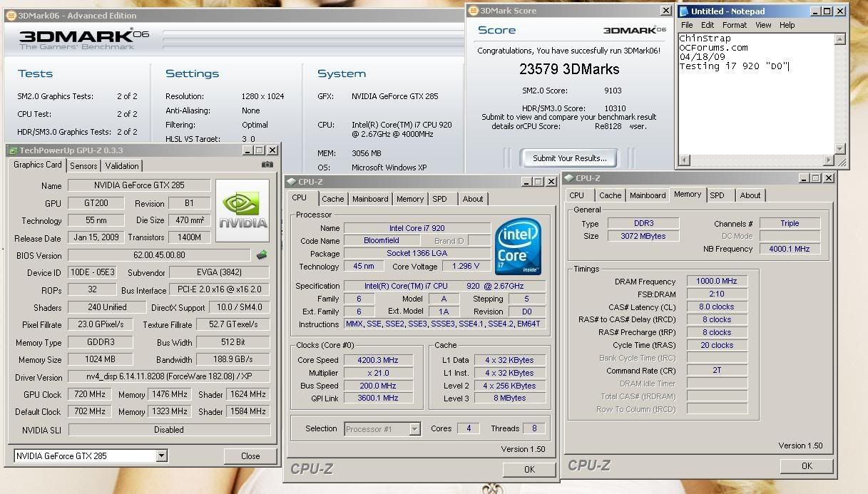The width and height of the screenshot is (868, 494).
Task: Click the Notepad horizontal scrollbar right arrow
Action: (829, 160)
